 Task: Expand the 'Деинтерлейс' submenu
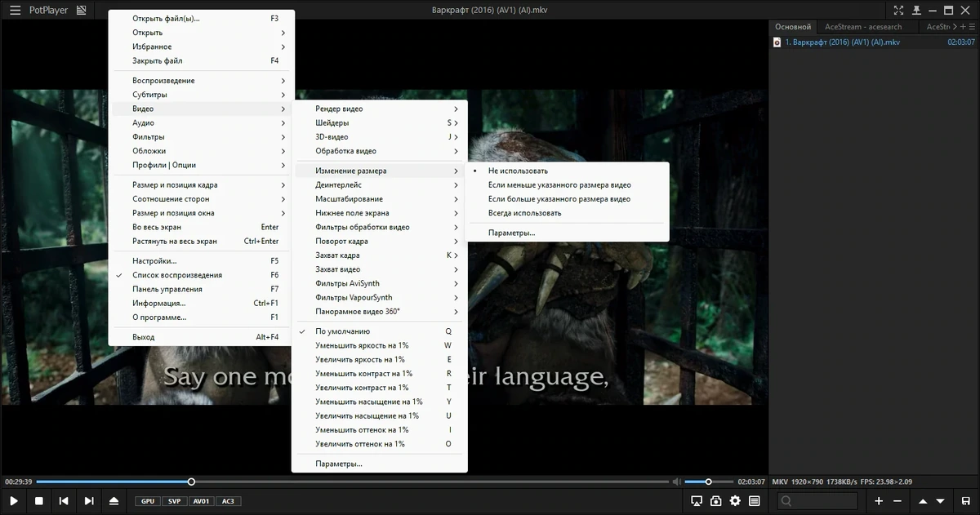(x=380, y=184)
